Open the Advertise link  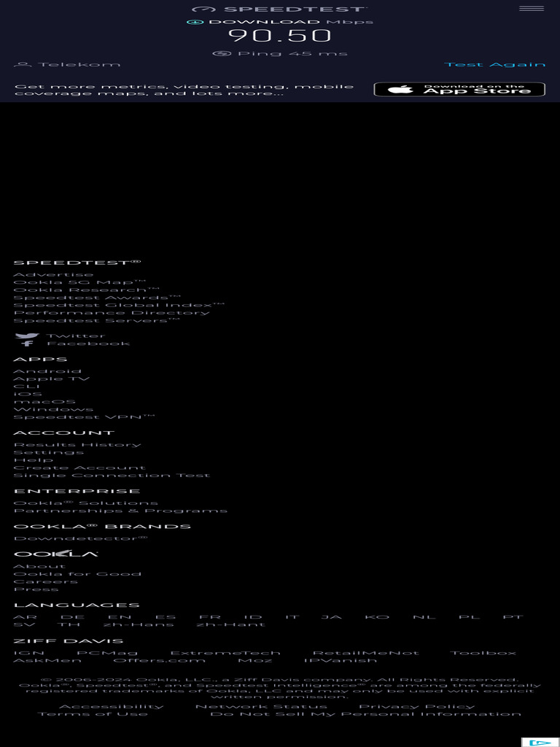(53, 274)
